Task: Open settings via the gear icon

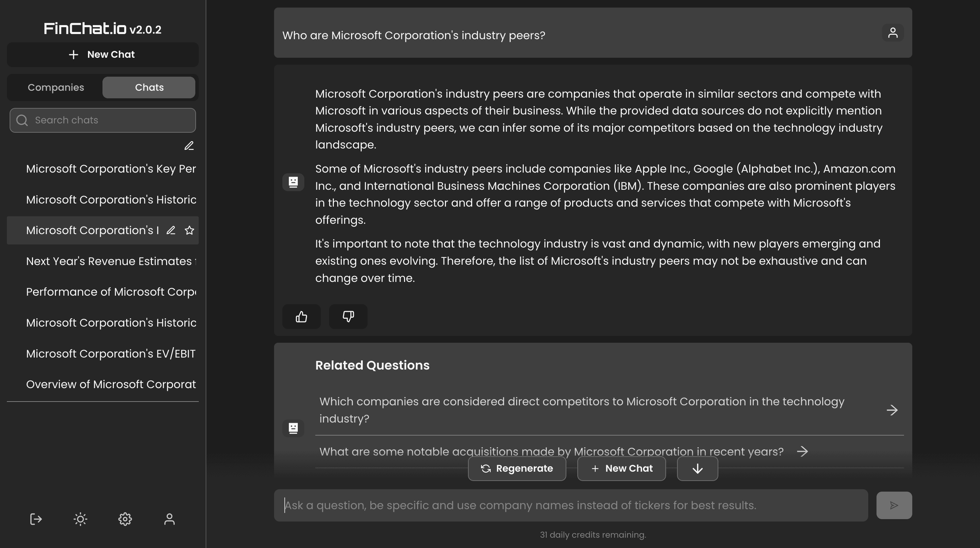Action: pyautogui.click(x=125, y=519)
